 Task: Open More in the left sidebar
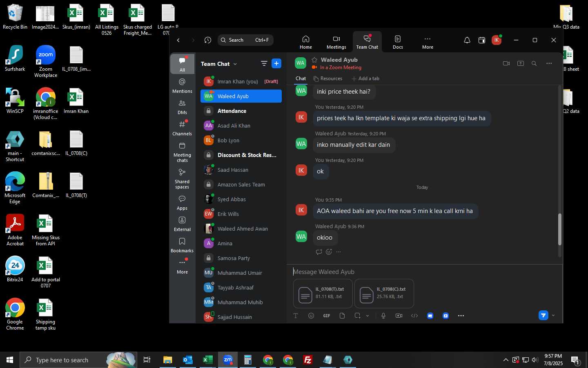[x=182, y=267]
